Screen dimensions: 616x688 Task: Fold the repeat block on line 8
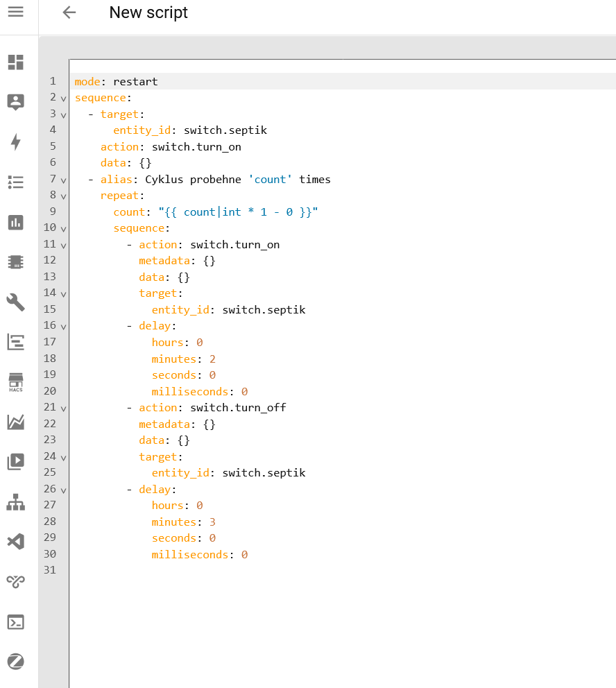[x=63, y=196]
